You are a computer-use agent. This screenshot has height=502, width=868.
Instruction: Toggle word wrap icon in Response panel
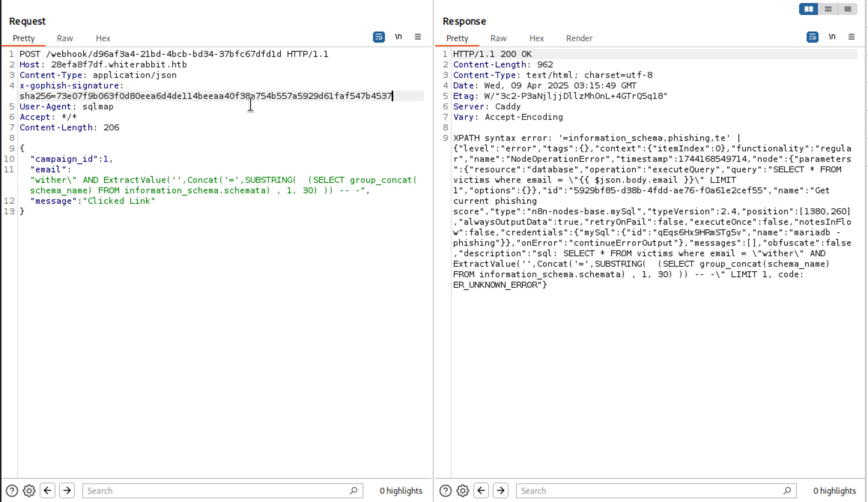point(812,37)
